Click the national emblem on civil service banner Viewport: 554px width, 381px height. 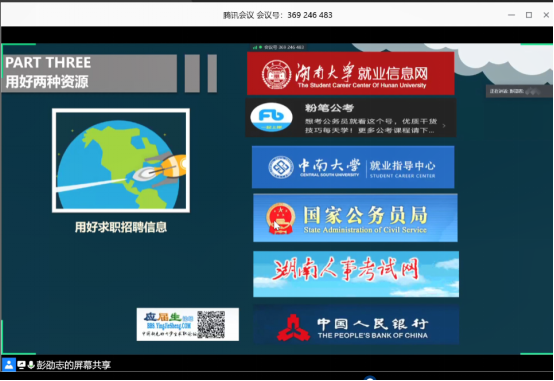281,218
